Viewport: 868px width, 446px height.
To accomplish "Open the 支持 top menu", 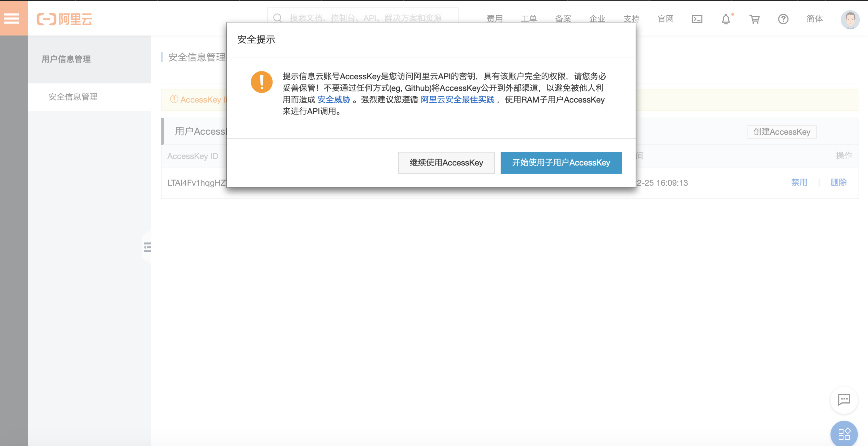I will tap(632, 19).
